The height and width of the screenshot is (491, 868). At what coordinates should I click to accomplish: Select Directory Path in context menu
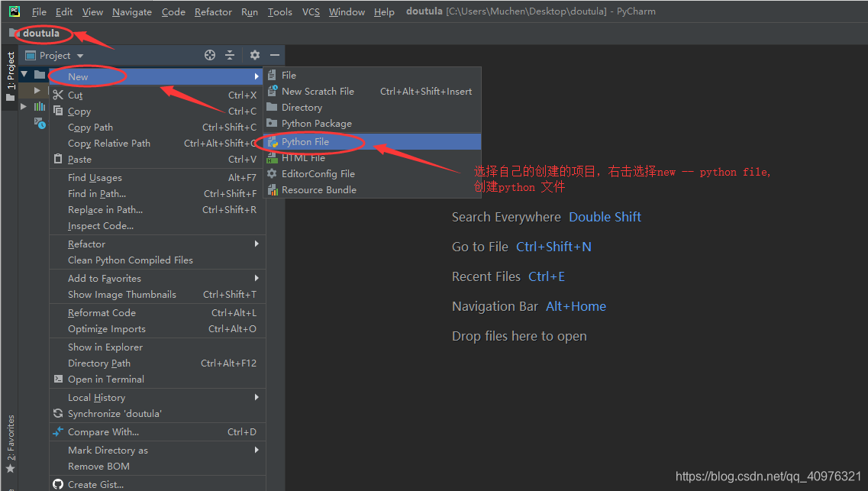157,363
